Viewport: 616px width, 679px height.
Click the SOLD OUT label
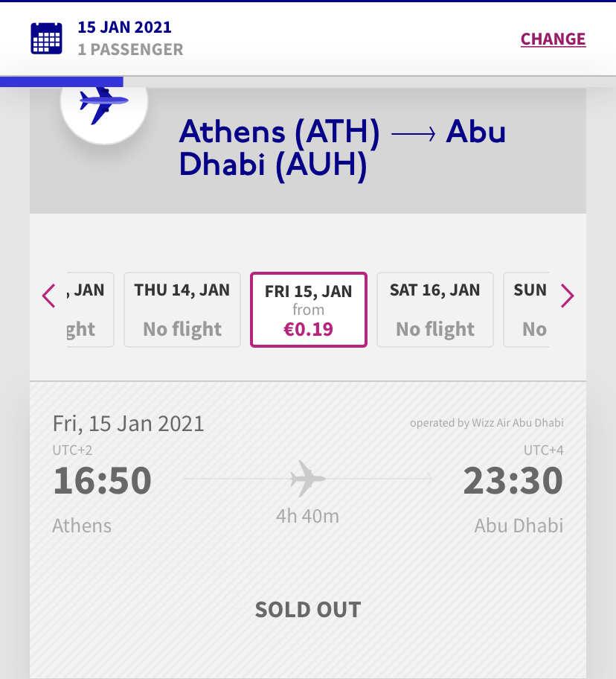308,610
